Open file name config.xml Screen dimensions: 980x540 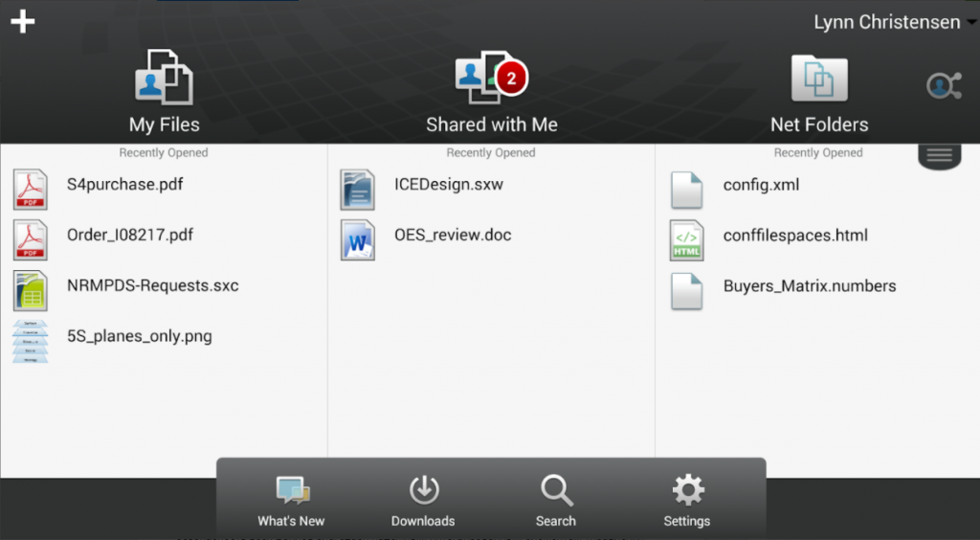pyautogui.click(x=761, y=185)
